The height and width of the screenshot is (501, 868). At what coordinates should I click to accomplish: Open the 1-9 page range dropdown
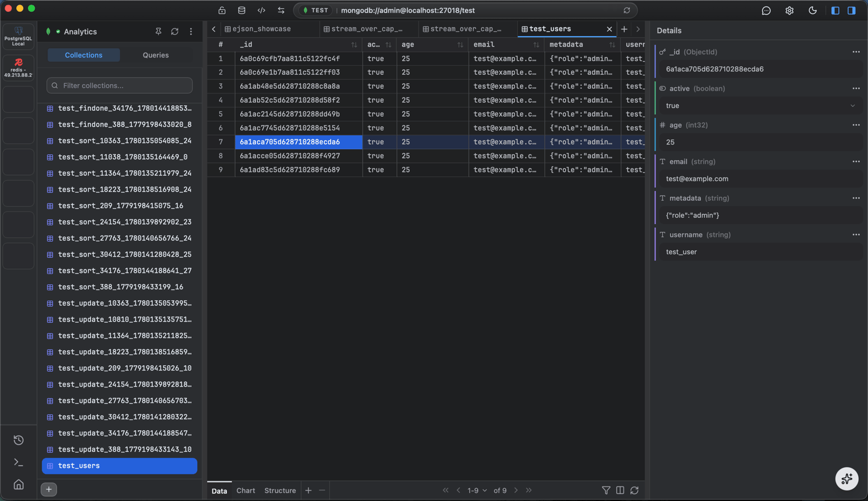[x=478, y=491]
